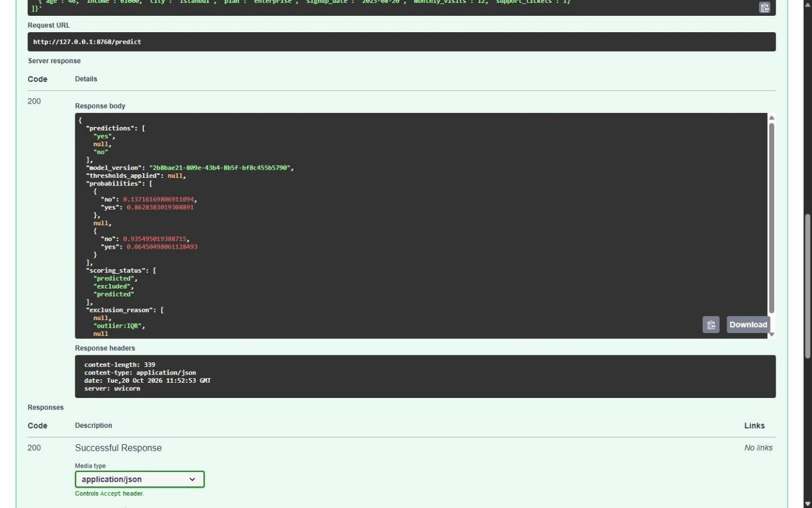This screenshot has height=508, width=812.
Task: Click the response body scrollbar down arrow
Action: 771,334
